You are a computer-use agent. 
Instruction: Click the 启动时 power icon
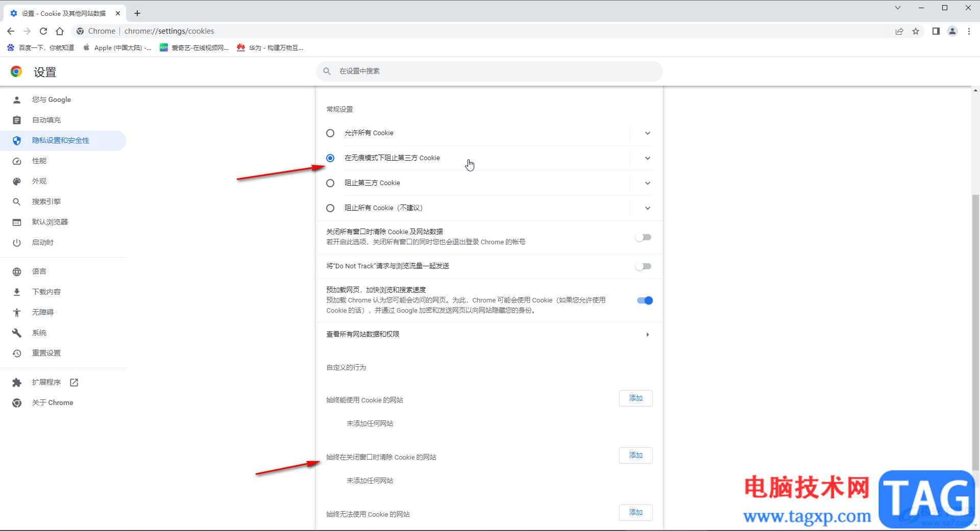click(17, 242)
